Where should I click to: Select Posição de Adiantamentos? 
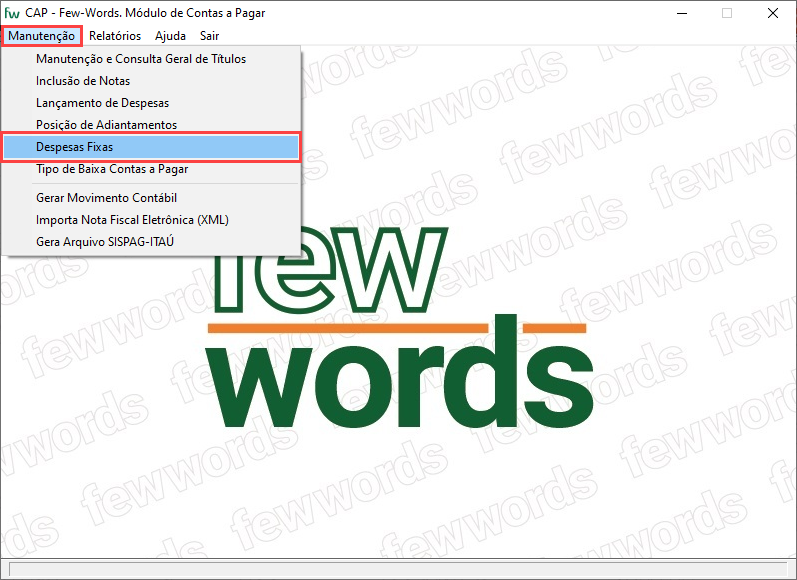tap(151, 125)
